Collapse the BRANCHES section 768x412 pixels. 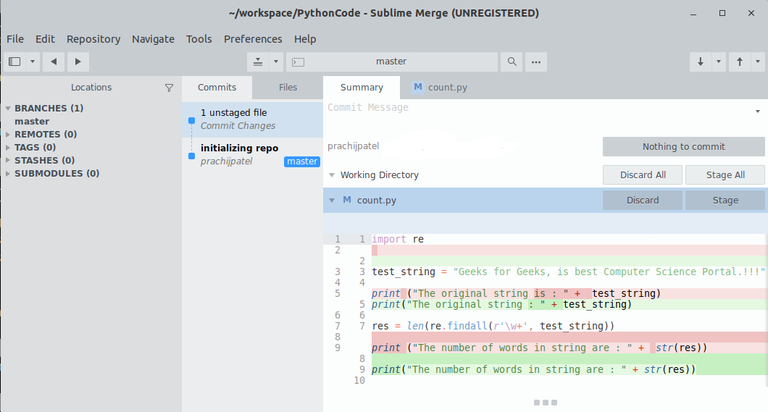click(8, 108)
